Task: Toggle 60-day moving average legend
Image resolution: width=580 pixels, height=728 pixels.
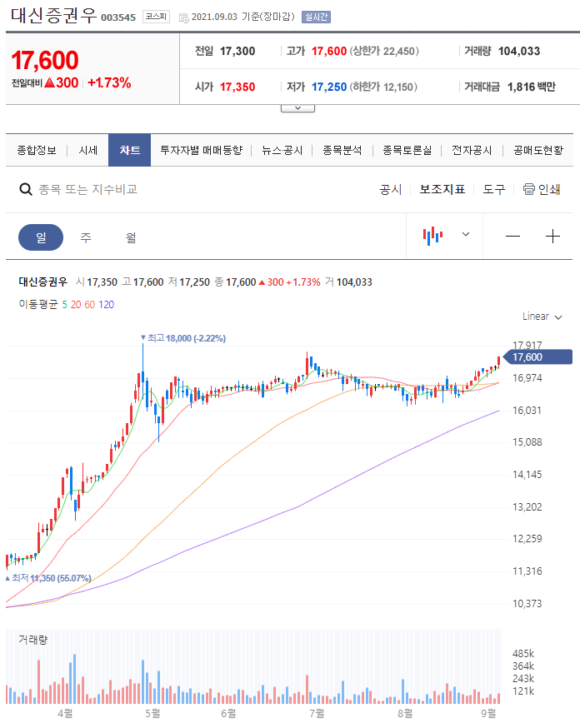Action: tap(90, 305)
